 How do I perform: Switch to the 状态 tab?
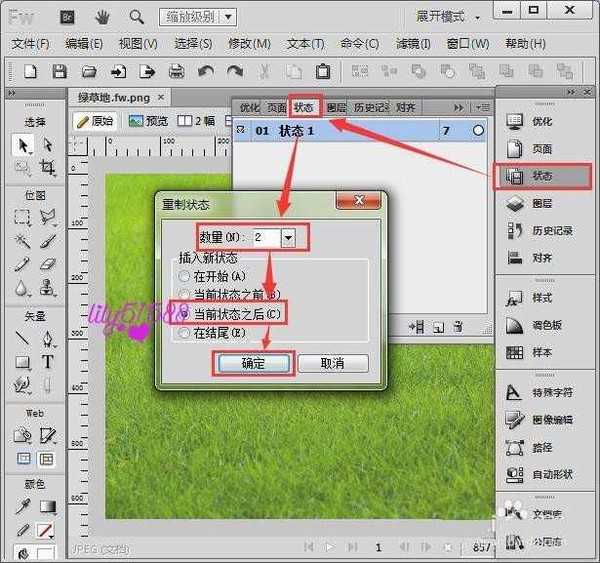point(304,107)
